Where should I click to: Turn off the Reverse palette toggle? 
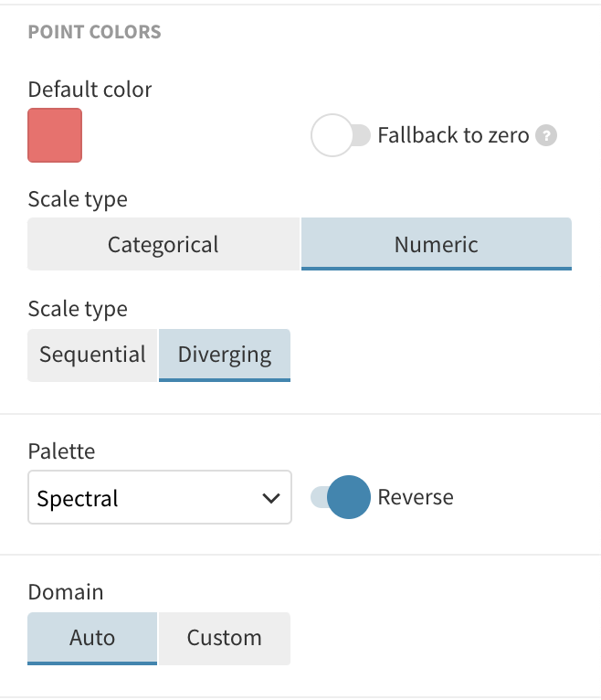click(341, 497)
